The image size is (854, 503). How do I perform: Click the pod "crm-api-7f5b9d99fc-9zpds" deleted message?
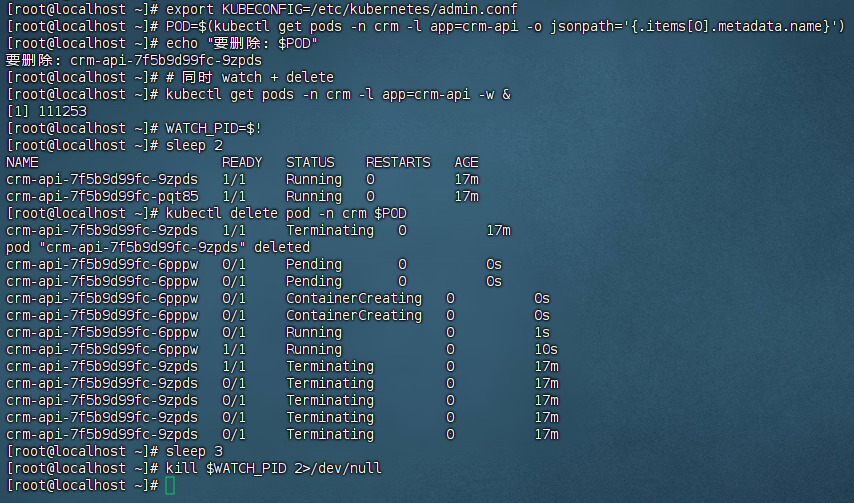157,247
